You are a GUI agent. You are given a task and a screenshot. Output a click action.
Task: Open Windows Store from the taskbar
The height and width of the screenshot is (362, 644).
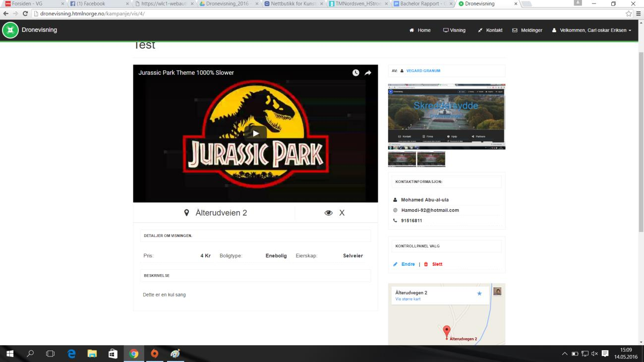click(113, 354)
